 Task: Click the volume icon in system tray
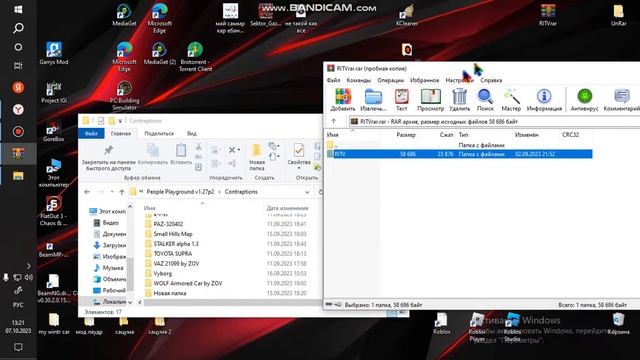coord(29,278)
